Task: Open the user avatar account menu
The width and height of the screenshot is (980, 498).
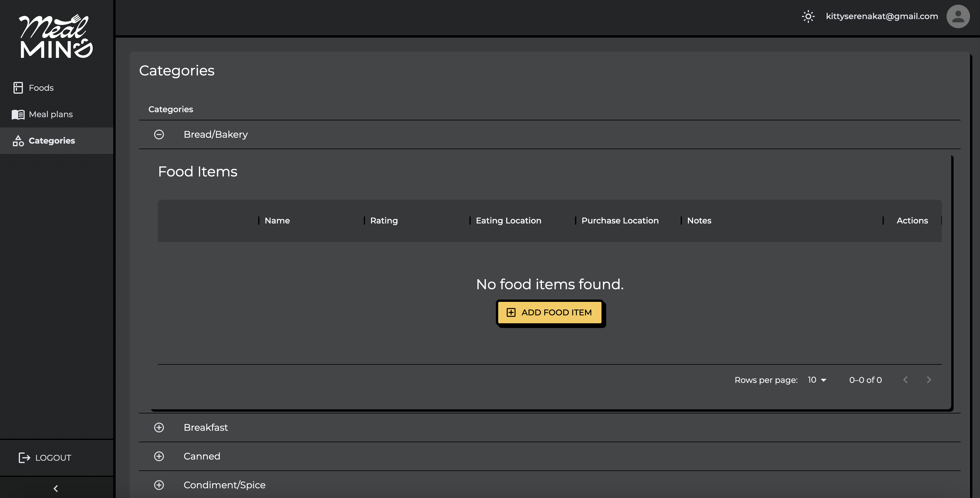Action: (958, 16)
